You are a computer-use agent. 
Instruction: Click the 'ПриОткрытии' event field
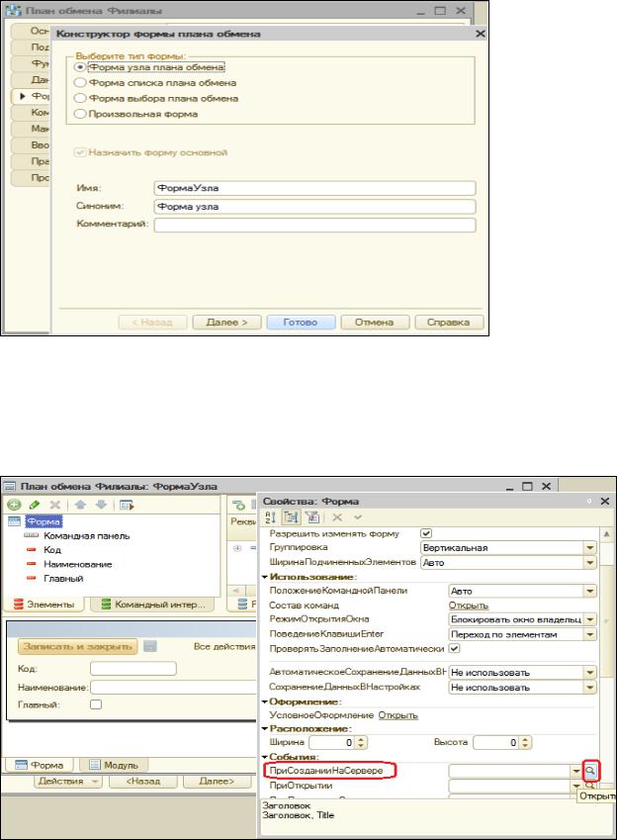(x=510, y=786)
